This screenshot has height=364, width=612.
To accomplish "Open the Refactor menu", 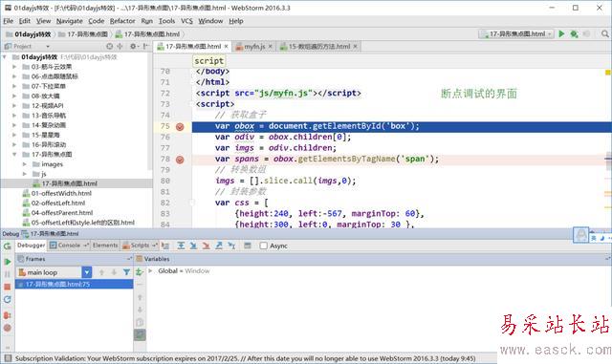I will 122,21.
